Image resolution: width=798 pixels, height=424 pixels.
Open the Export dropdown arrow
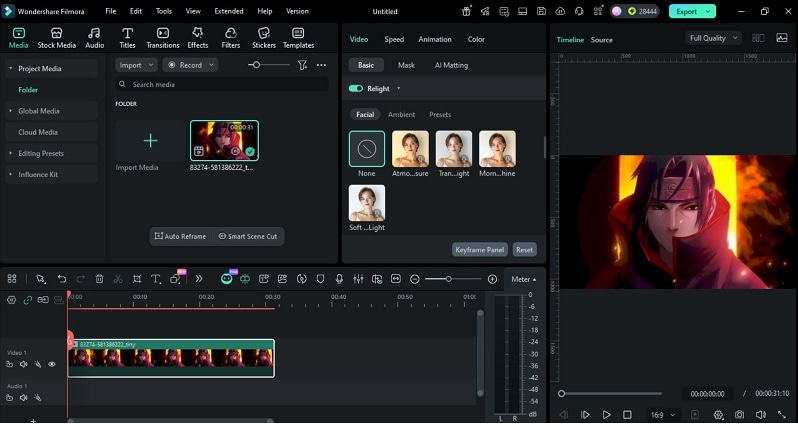[x=708, y=11]
